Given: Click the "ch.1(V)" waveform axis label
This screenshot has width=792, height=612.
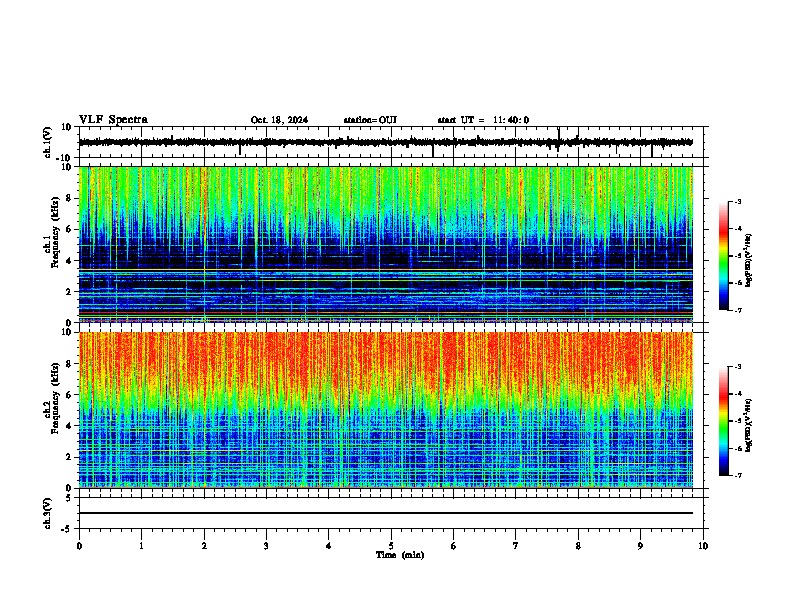Looking at the screenshot, I should [48, 142].
